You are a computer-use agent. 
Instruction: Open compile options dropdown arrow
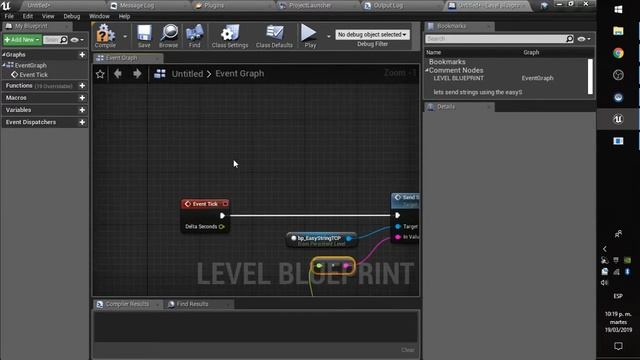coord(125,36)
